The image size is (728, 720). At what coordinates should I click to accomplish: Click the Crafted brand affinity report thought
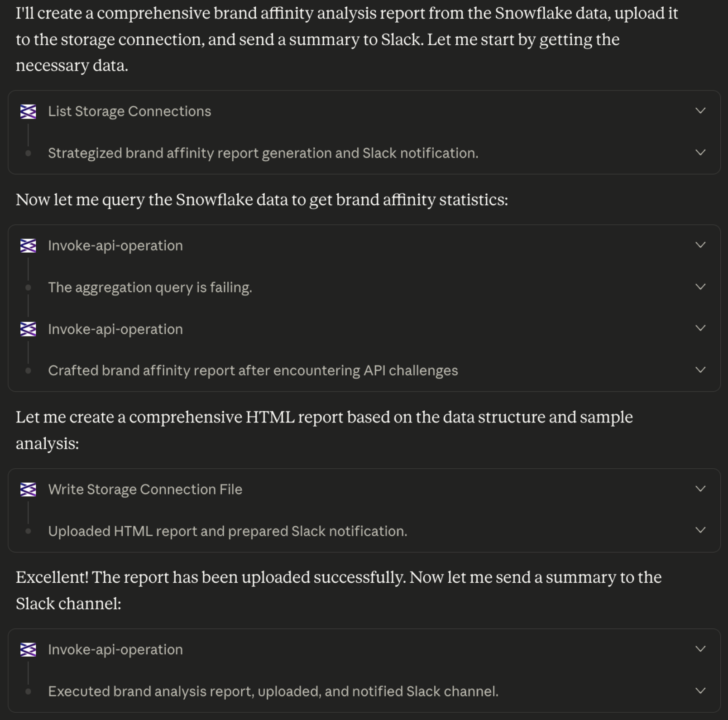(x=253, y=371)
